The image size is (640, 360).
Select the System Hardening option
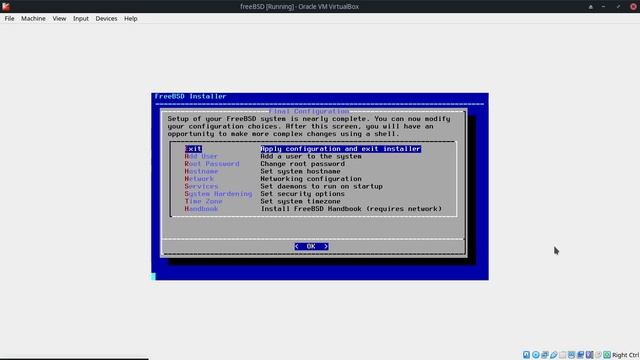click(x=218, y=194)
